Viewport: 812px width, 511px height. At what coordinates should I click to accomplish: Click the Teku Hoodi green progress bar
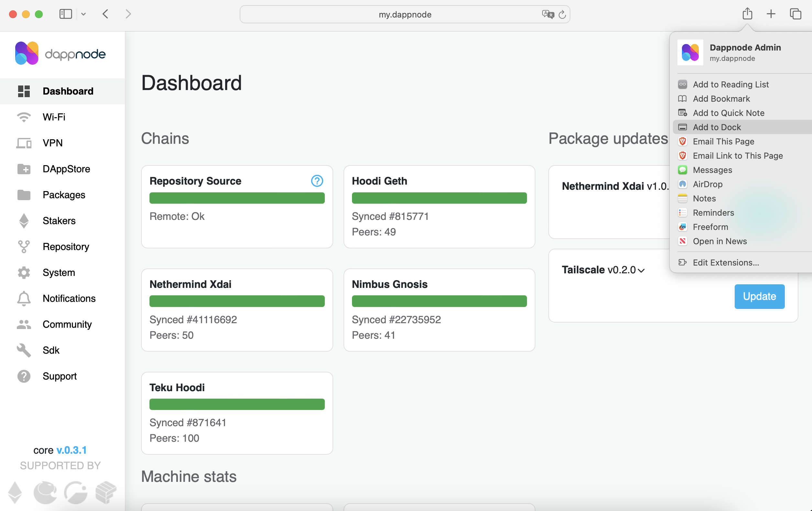coord(237,404)
